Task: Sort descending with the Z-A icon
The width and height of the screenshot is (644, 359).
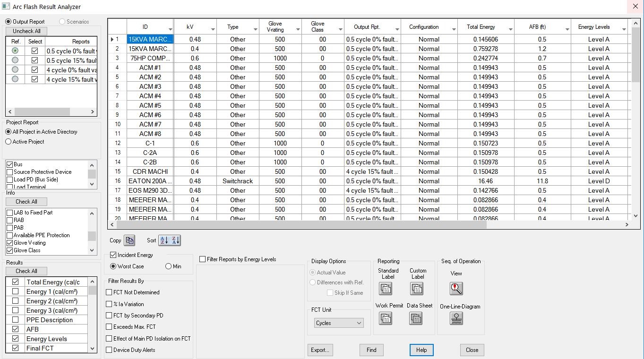Action: pos(175,240)
